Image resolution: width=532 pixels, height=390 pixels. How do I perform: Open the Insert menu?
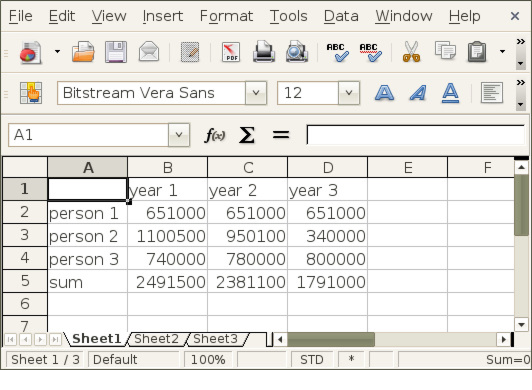(x=163, y=16)
